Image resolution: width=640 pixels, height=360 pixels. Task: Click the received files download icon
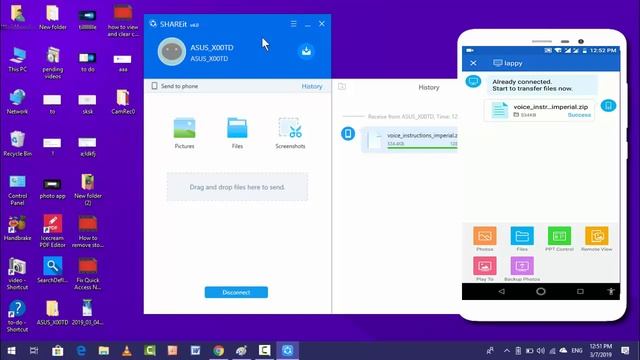point(306,51)
